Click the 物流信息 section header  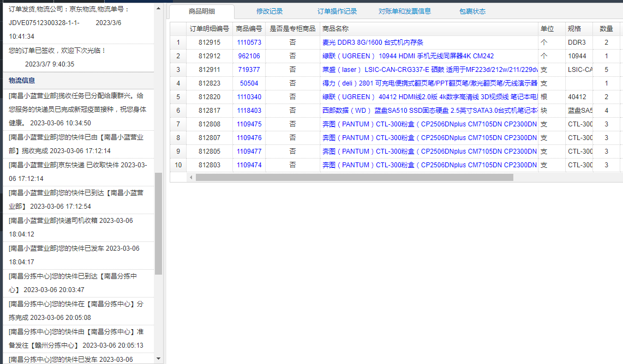click(78, 81)
